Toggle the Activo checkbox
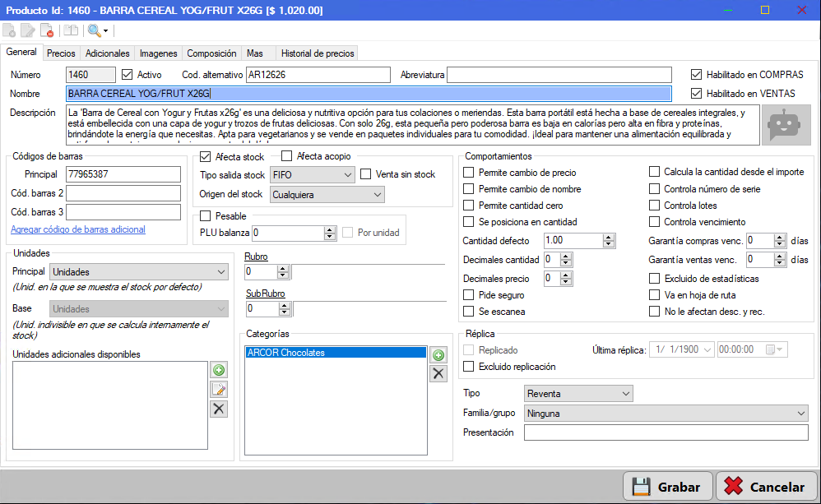The height and width of the screenshot is (504, 821). pyautogui.click(x=127, y=74)
